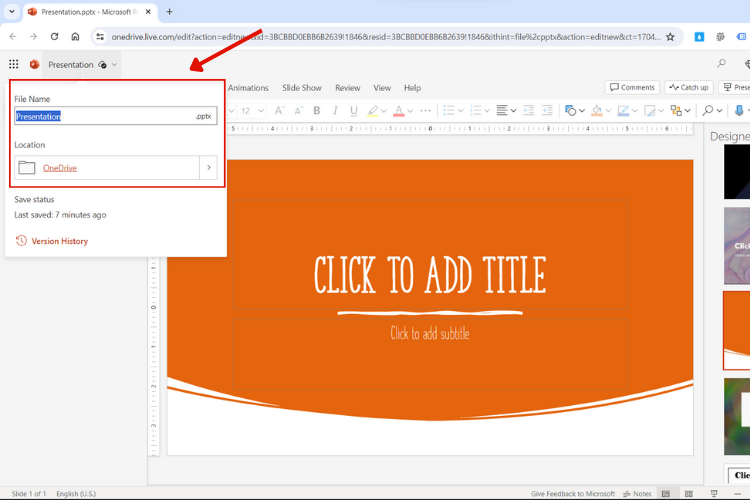The height and width of the screenshot is (500, 750).
Task: Open the Help tab
Action: pyautogui.click(x=412, y=88)
